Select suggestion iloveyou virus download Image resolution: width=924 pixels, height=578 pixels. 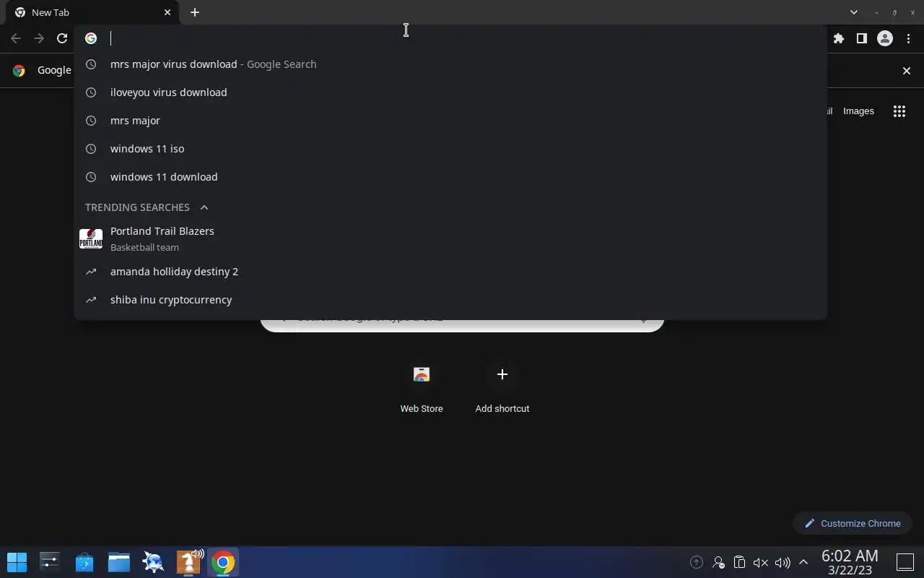tap(450, 92)
